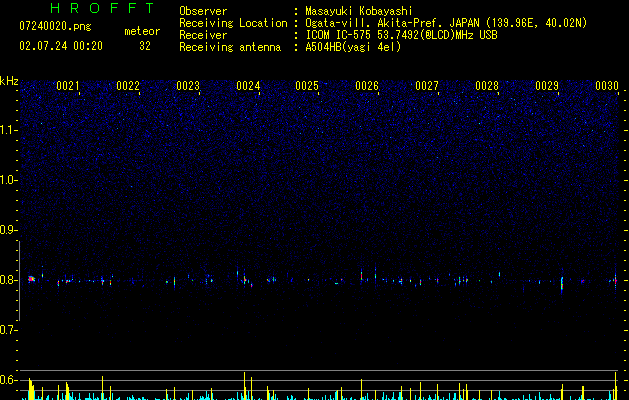Click the 0024 time marker
Screen dimensions: 629x400
coord(248,86)
